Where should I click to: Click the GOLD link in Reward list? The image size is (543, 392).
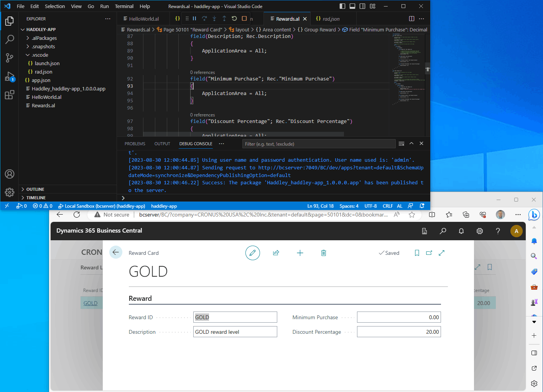coord(90,303)
